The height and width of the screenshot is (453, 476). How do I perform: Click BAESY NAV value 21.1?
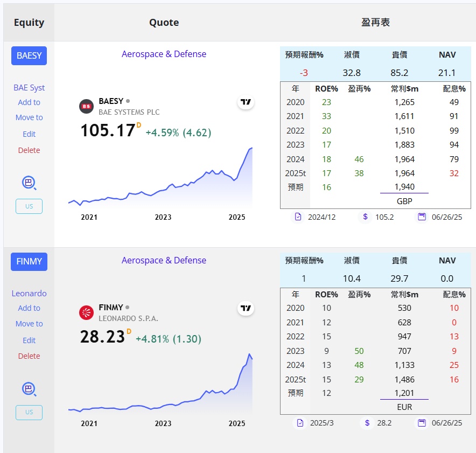447,73
